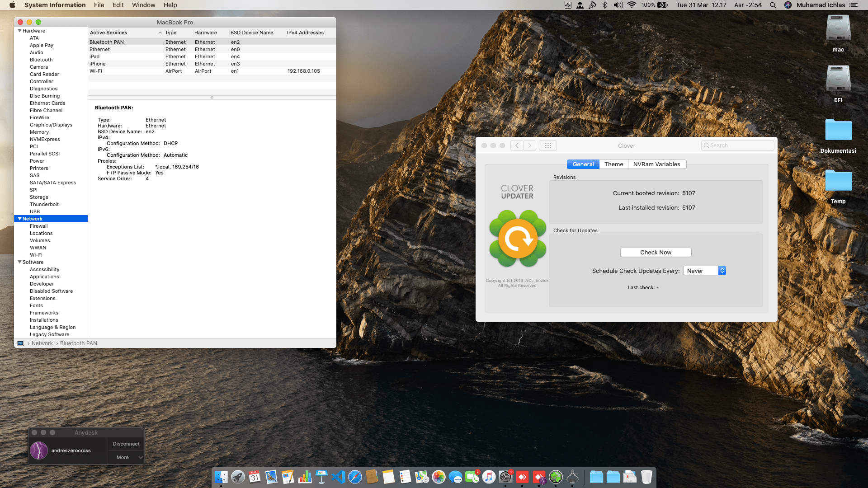Go back with the left arrow in Clover
Image resolution: width=868 pixels, height=488 pixels.
[517, 145]
